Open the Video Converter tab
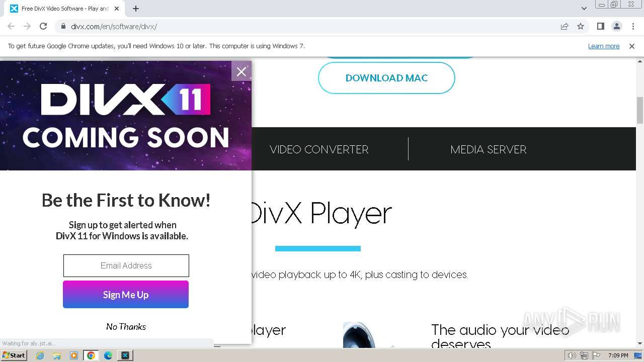644x362 pixels. 319,149
